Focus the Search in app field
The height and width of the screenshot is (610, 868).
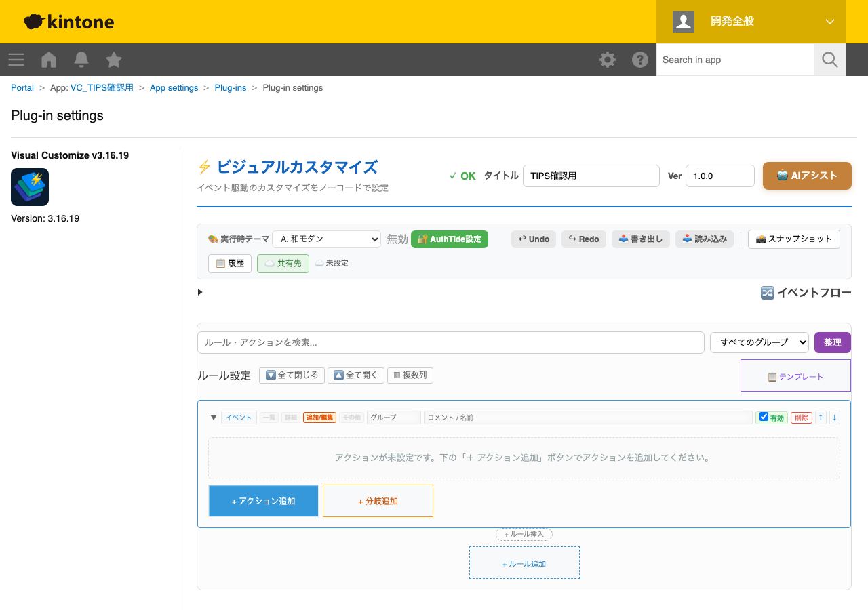735,60
